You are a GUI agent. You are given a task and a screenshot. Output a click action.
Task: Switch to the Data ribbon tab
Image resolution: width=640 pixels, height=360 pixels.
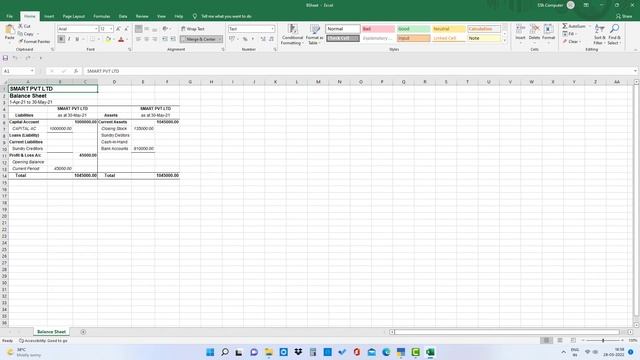tap(123, 16)
